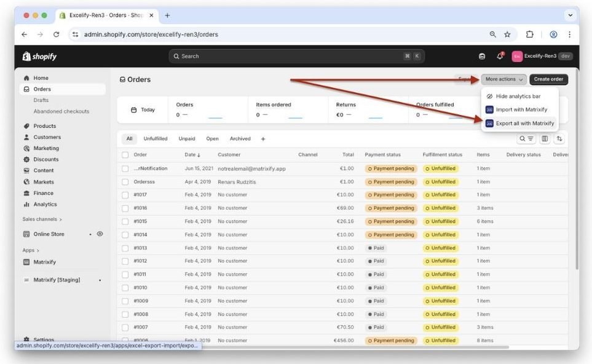This screenshot has height=364, width=592.
Task: Open order #1011 row
Action: pyautogui.click(x=342, y=274)
